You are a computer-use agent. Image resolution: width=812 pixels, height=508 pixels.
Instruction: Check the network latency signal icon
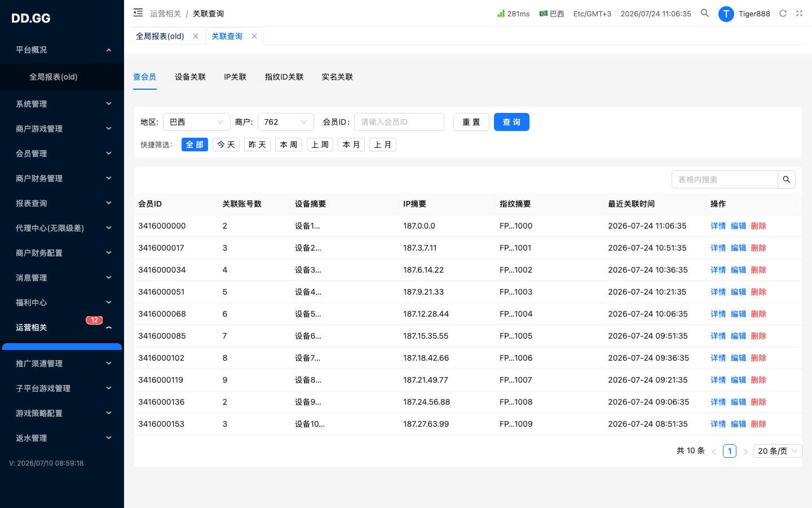(501, 13)
